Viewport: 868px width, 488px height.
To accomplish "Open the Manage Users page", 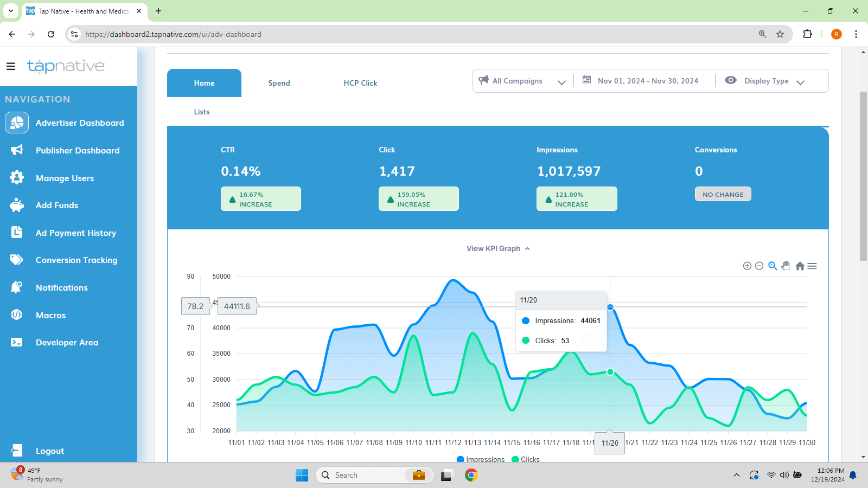I will pyautogui.click(x=65, y=178).
